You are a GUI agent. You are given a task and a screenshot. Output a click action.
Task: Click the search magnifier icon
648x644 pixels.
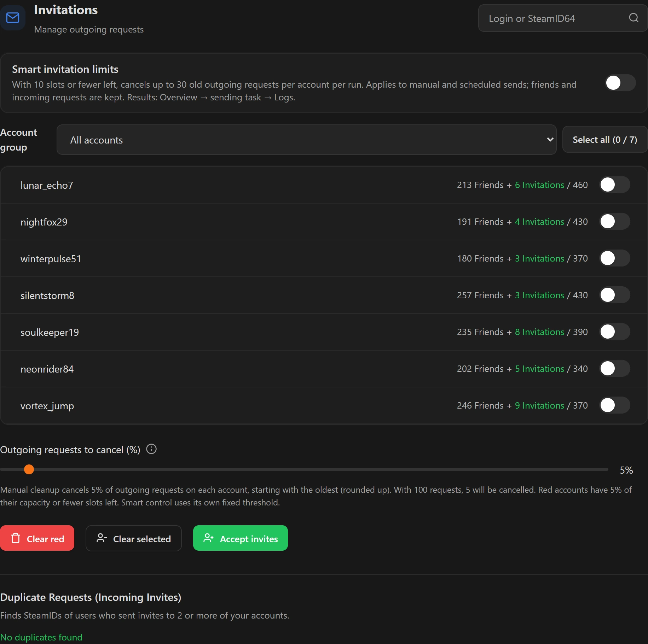633,18
